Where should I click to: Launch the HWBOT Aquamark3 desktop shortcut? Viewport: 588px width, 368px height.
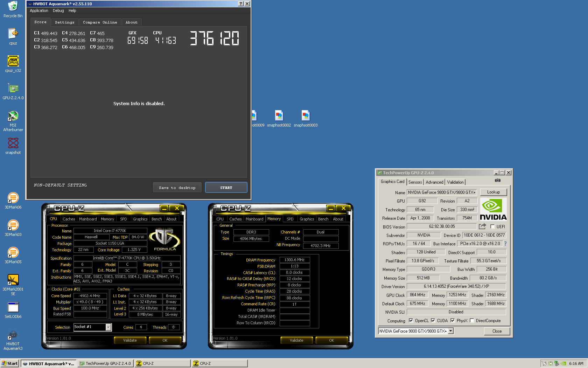coord(13,340)
